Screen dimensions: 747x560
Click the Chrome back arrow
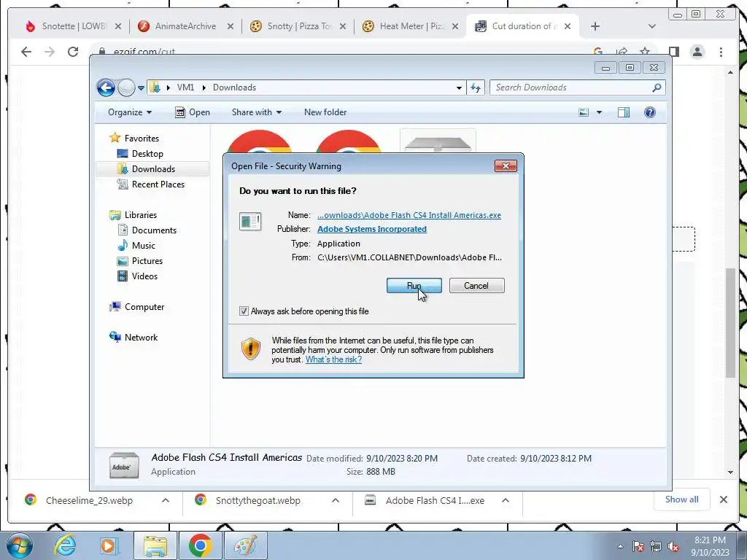click(26, 52)
